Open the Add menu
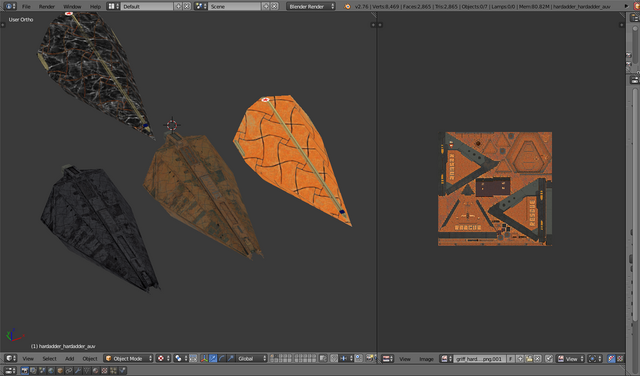Viewport: 640px width, 376px height. coord(69,358)
